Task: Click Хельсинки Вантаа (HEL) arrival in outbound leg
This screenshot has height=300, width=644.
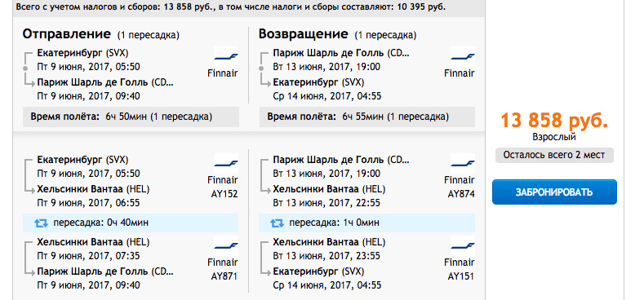Action: click(93, 189)
